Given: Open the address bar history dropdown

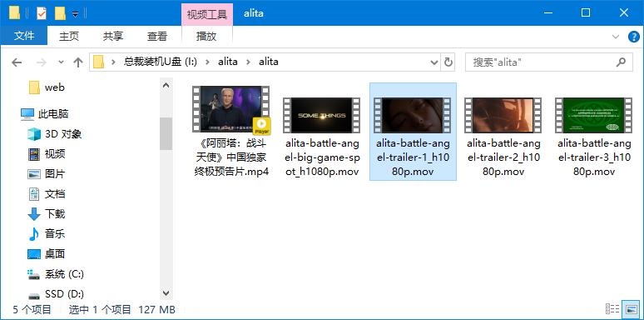Looking at the screenshot, I should pyautogui.click(x=434, y=62).
